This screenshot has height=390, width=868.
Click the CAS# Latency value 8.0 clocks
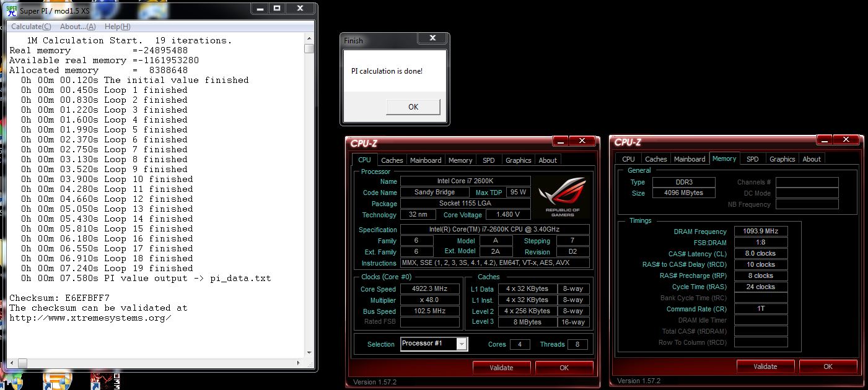pyautogui.click(x=761, y=253)
